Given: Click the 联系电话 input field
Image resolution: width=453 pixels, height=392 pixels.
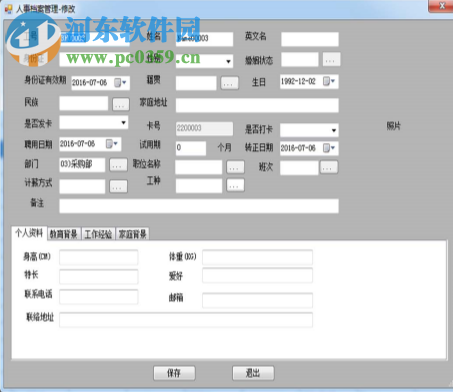Looking at the screenshot, I should pos(99,297).
